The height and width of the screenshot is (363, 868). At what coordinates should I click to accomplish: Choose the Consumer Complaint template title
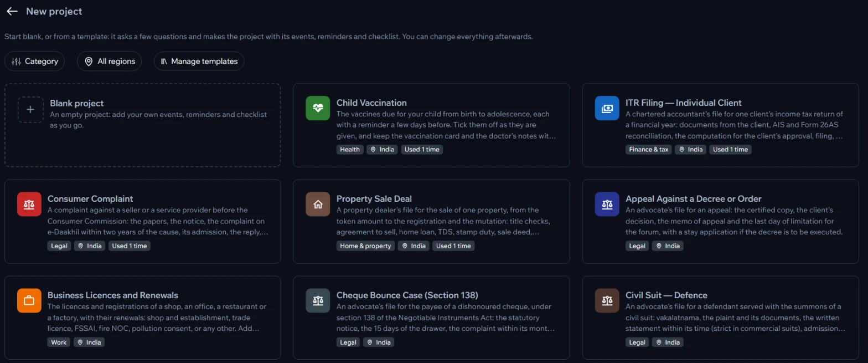coord(90,198)
